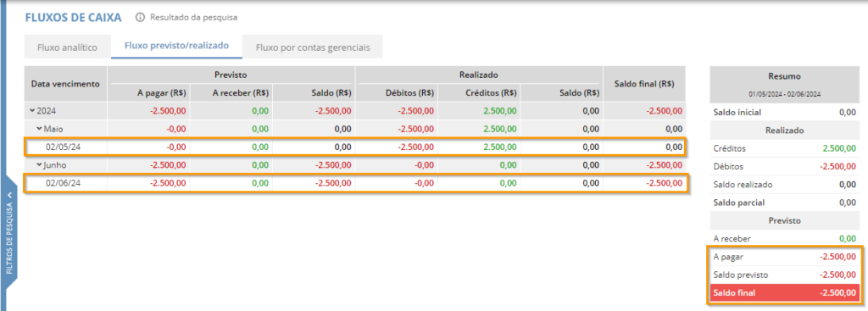
Task: Click the 01/05/2024 - 02/06/2024 date range
Action: [x=784, y=95]
